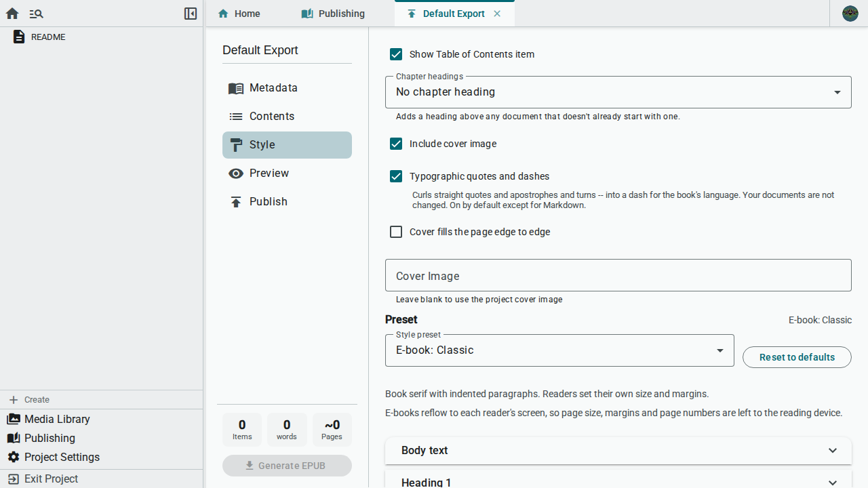Click the Style paint roller icon
This screenshot has height=488, width=868.
click(236, 145)
